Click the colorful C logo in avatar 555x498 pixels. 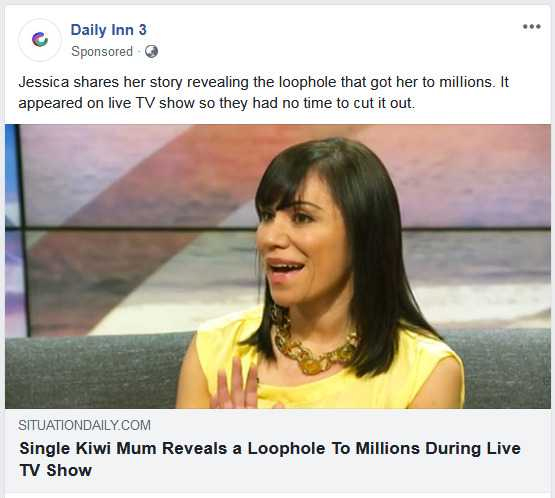40,39
